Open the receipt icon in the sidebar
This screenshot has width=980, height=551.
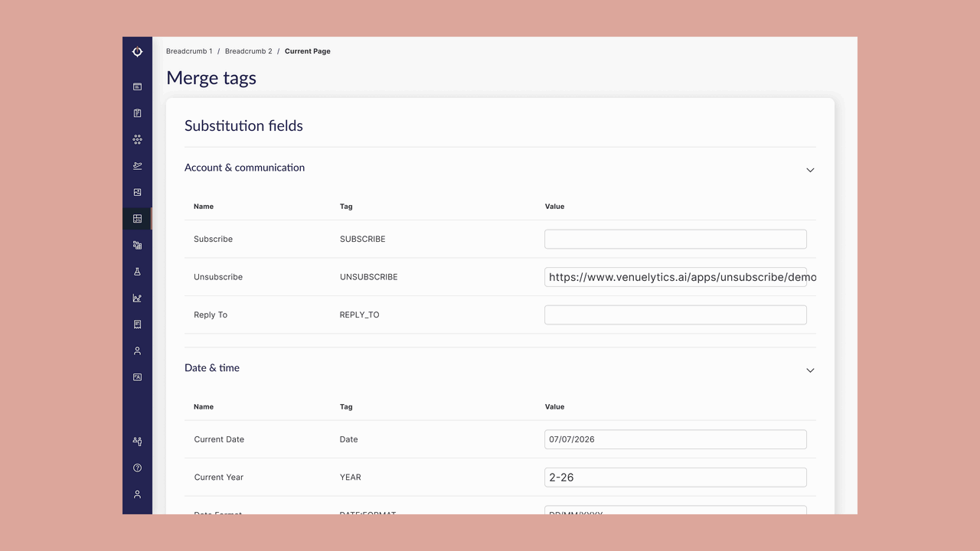(137, 324)
